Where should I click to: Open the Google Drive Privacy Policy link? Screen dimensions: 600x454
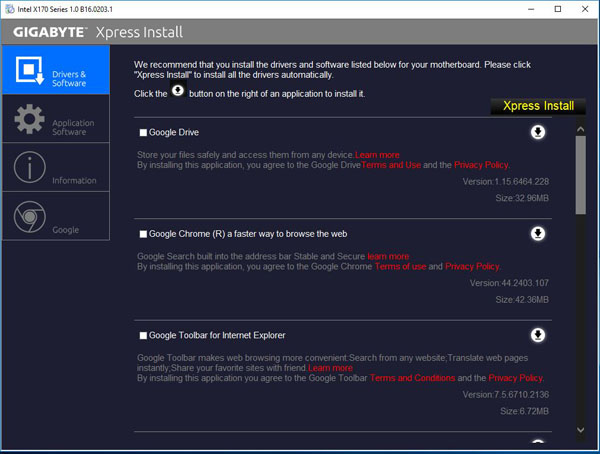482,165
